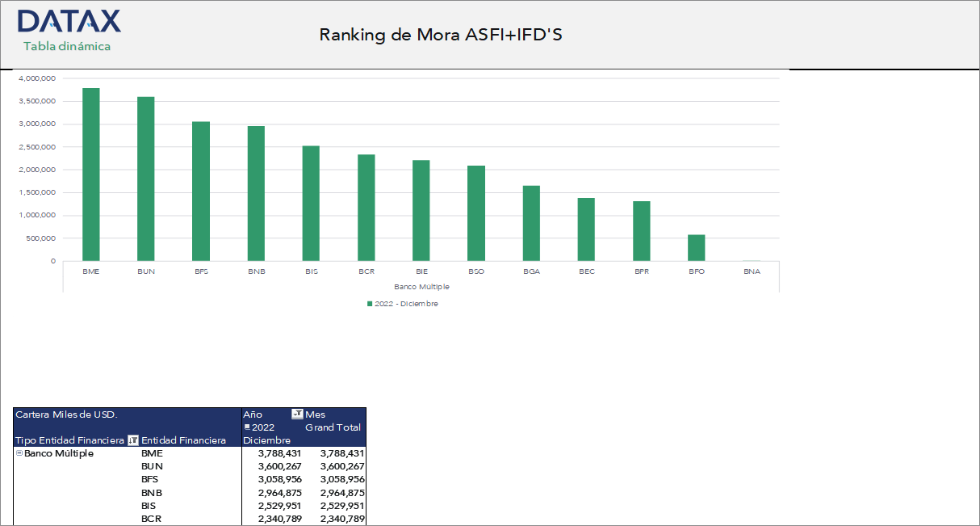
Task: Click the chart title Ranking de Mora ASFI+IFD'S
Action: [442, 35]
